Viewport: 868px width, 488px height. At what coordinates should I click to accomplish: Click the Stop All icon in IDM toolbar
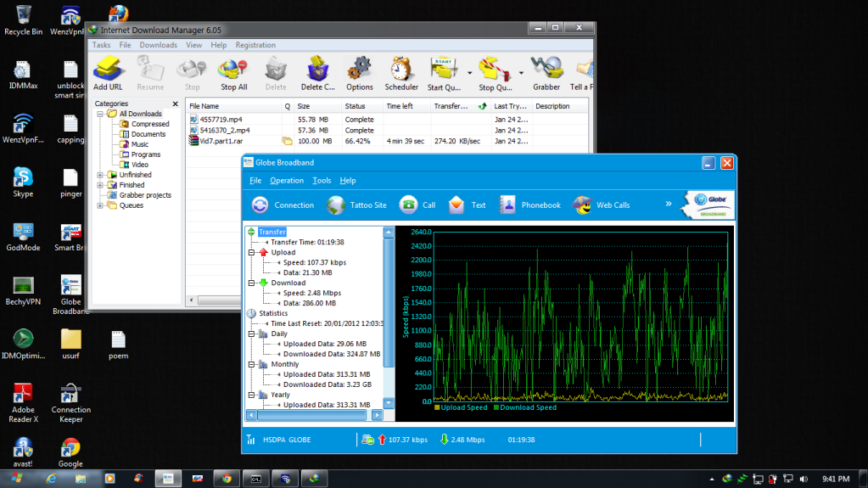tap(233, 73)
